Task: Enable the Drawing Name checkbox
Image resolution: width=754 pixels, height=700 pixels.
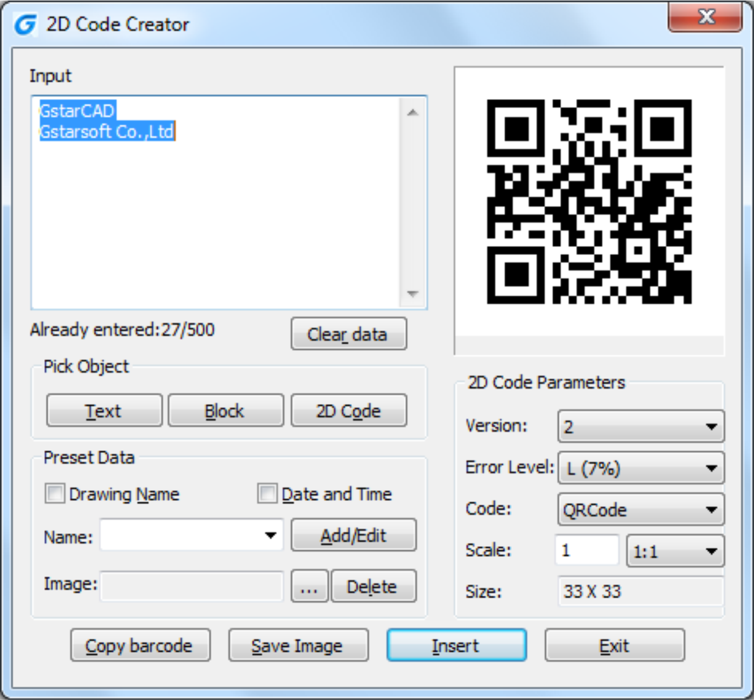Action: [x=54, y=493]
